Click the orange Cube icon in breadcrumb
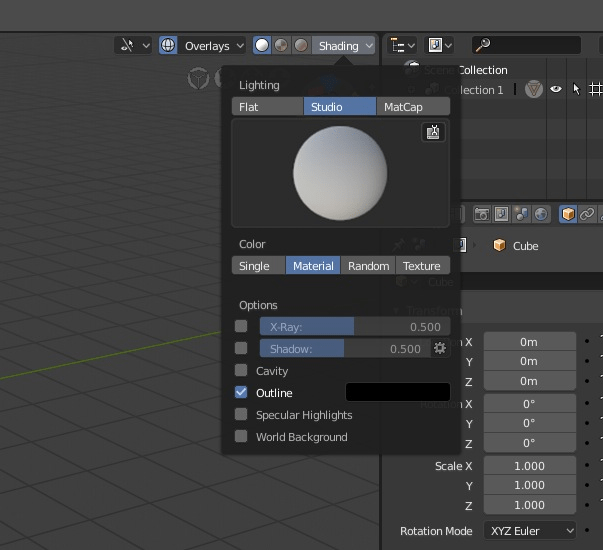Screen dimensions: 603x550 [499, 245]
